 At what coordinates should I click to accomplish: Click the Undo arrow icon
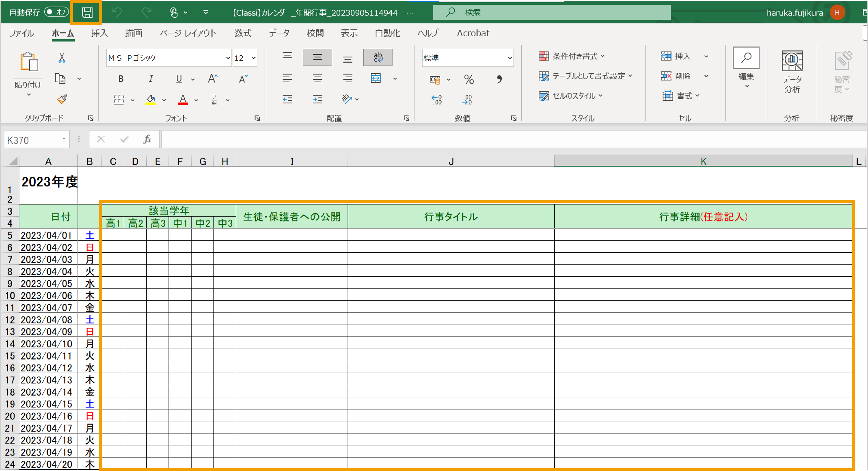tap(117, 13)
